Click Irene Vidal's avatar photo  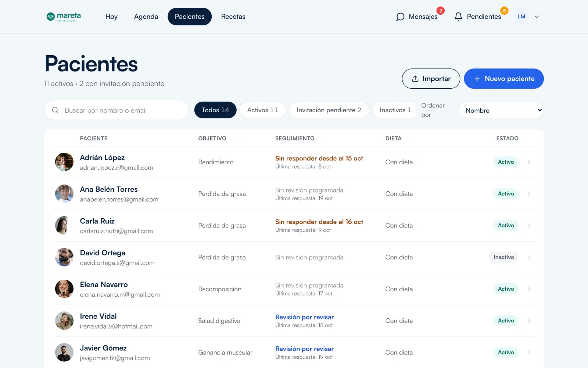(64, 321)
